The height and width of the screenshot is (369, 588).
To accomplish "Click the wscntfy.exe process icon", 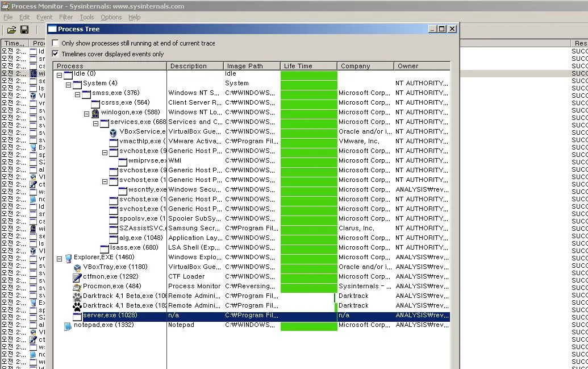I will tap(123, 190).
